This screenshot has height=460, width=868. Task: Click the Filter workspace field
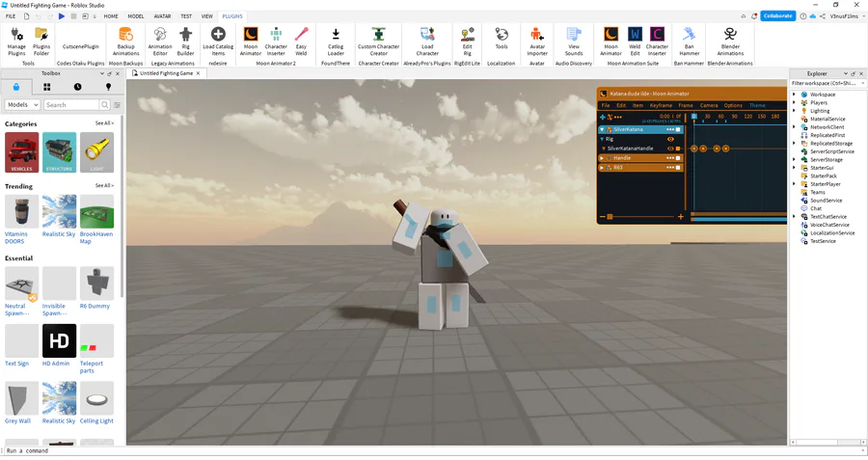pyautogui.click(x=827, y=83)
